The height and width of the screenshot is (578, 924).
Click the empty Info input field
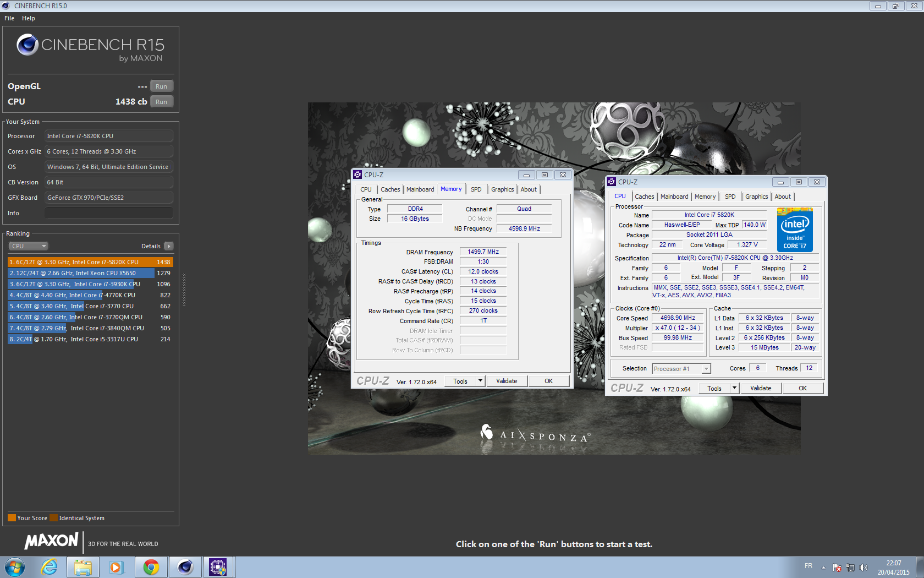pos(109,213)
